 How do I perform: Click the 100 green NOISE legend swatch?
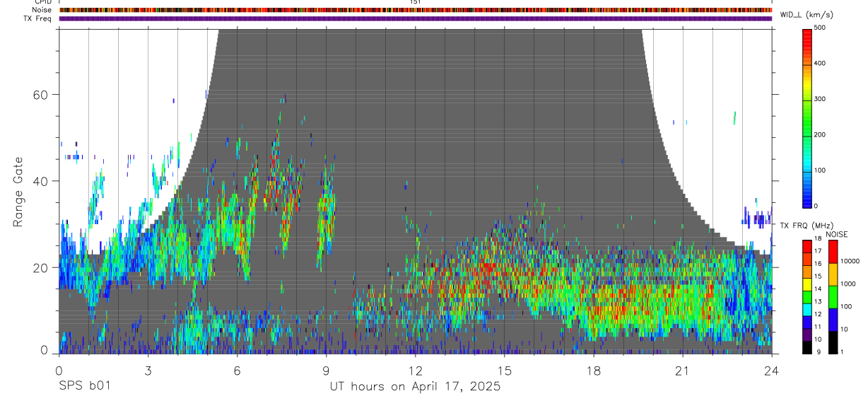(x=833, y=297)
